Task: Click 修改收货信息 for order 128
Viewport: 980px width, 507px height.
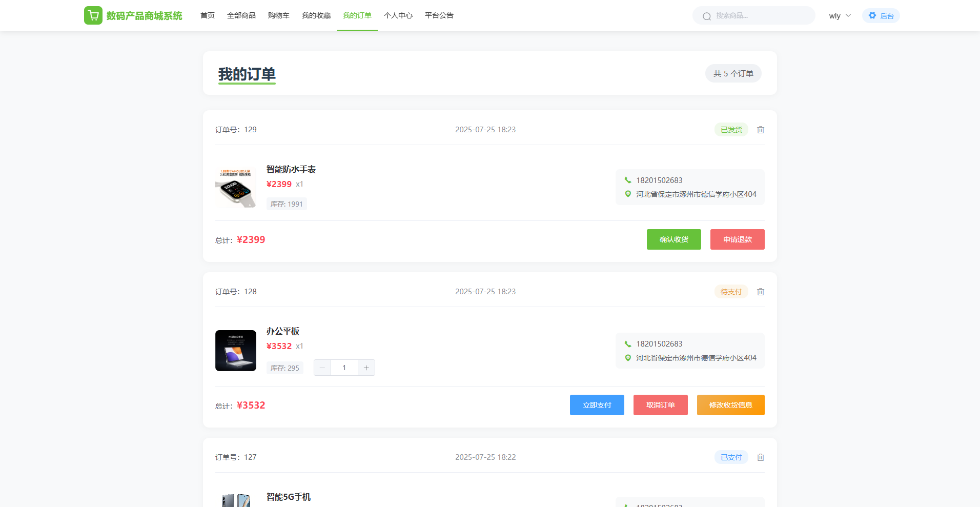Action: tap(730, 405)
